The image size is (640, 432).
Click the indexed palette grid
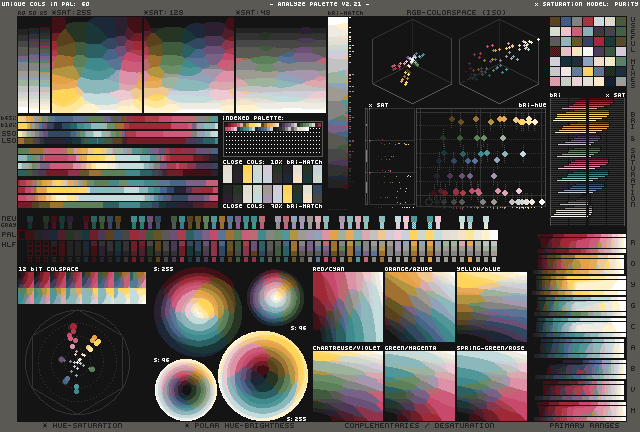[272, 140]
